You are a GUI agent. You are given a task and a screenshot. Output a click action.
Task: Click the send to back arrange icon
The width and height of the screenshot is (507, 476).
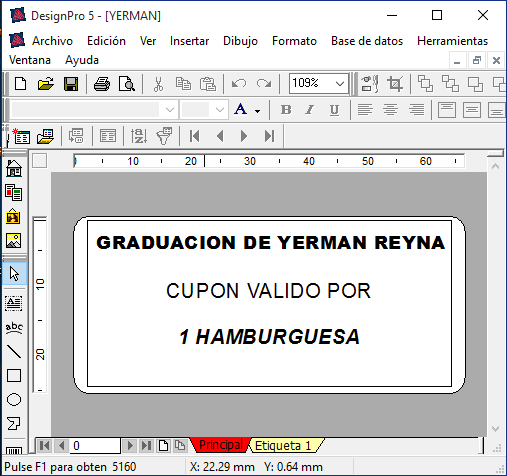pyautogui.click(x=450, y=84)
